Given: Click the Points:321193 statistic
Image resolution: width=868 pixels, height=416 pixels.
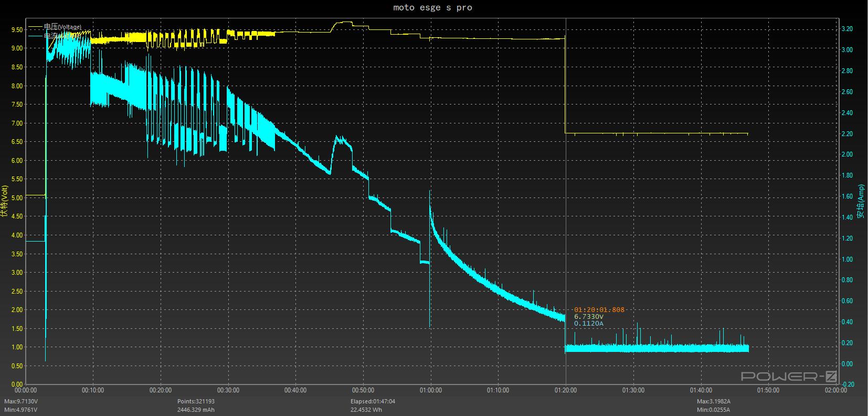Looking at the screenshot, I should tap(196, 401).
